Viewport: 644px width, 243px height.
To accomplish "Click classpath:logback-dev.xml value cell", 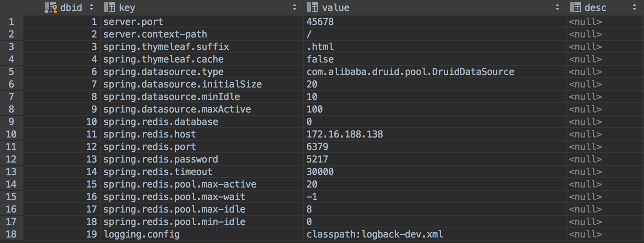I will pos(375,234).
